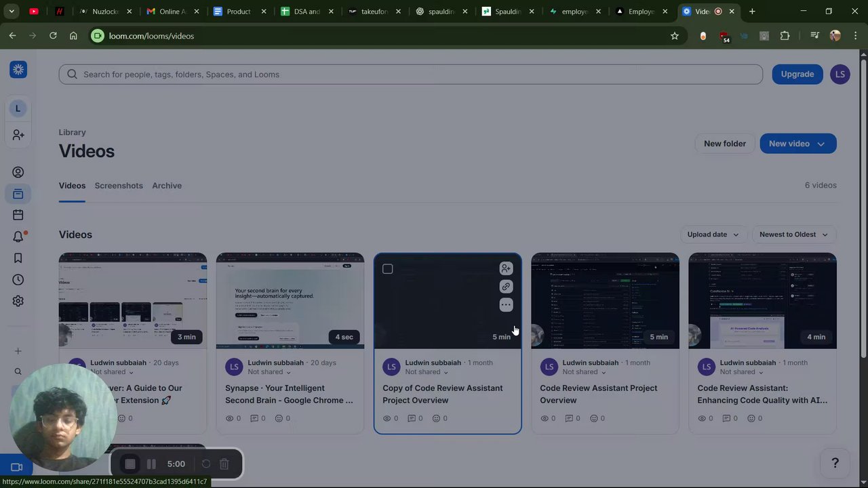Click the 6 videos count text
Screen dimensions: 868x488
click(821, 185)
